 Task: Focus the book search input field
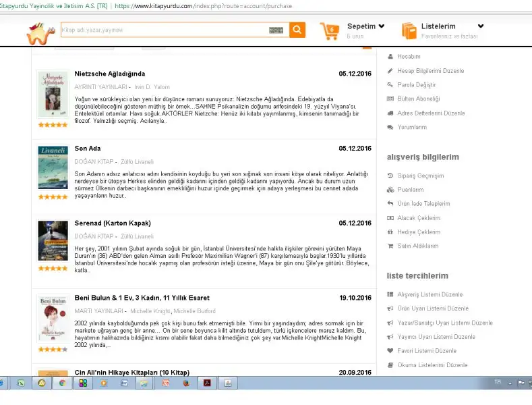[162, 30]
